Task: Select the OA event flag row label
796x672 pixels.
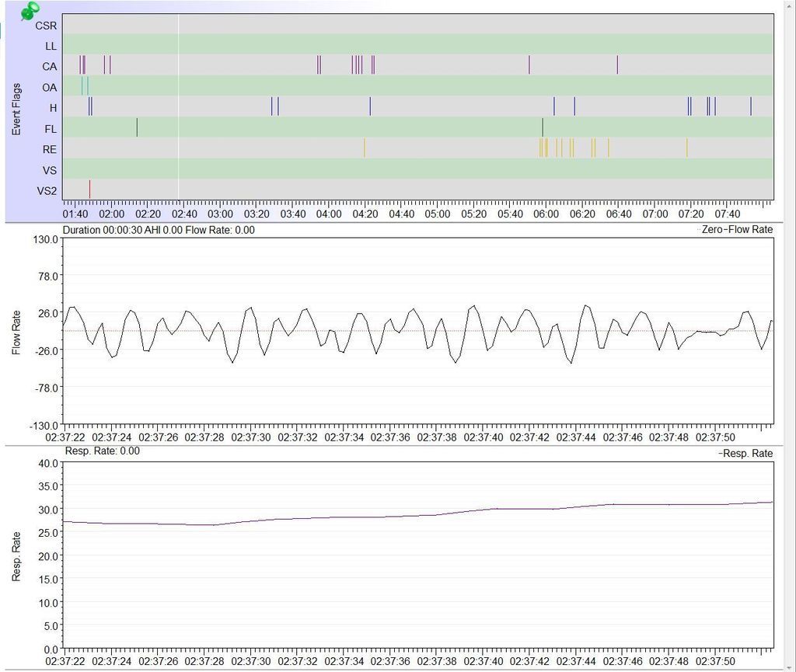Action: tap(49, 87)
